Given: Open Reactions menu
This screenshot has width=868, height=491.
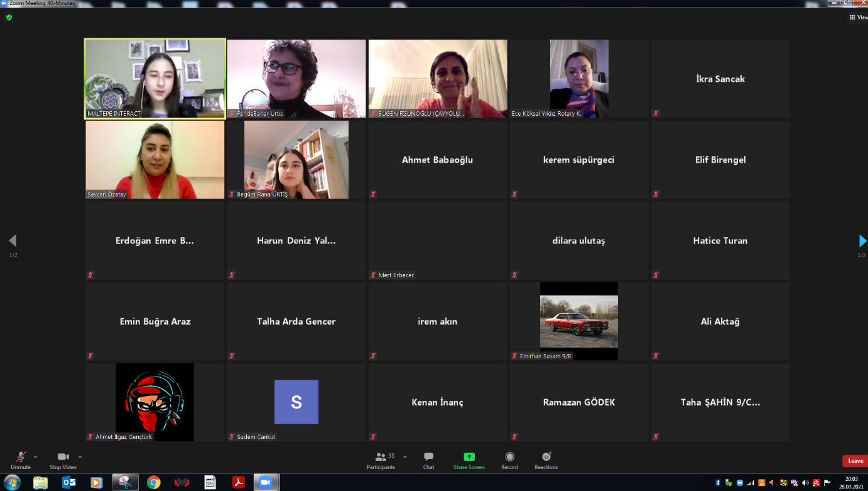Looking at the screenshot, I should pyautogui.click(x=546, y=460).
